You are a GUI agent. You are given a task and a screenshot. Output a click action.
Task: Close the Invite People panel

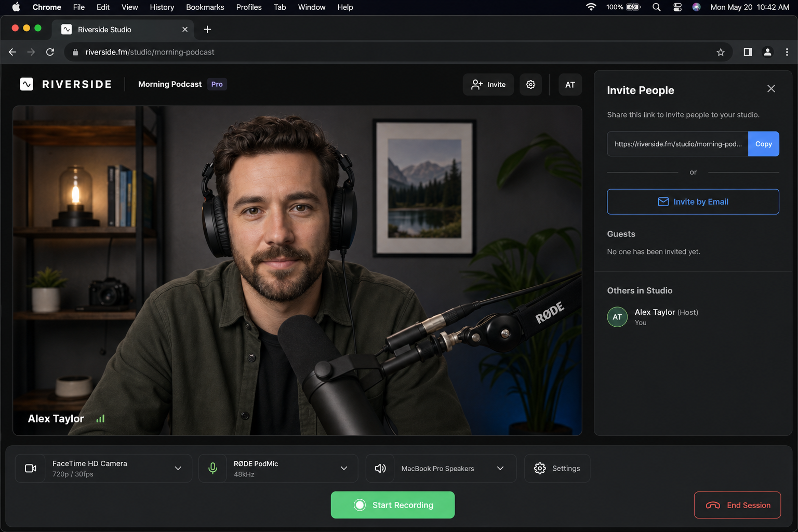tap(771, 89)
